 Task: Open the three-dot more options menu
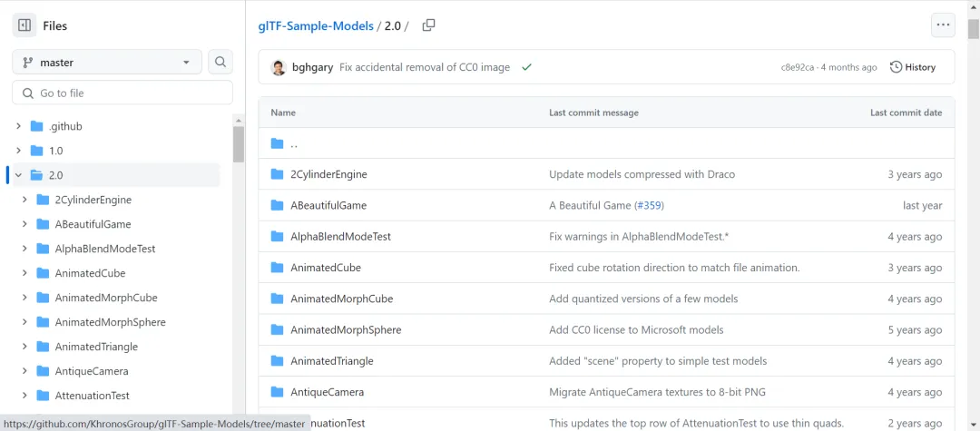click(943, 25)
